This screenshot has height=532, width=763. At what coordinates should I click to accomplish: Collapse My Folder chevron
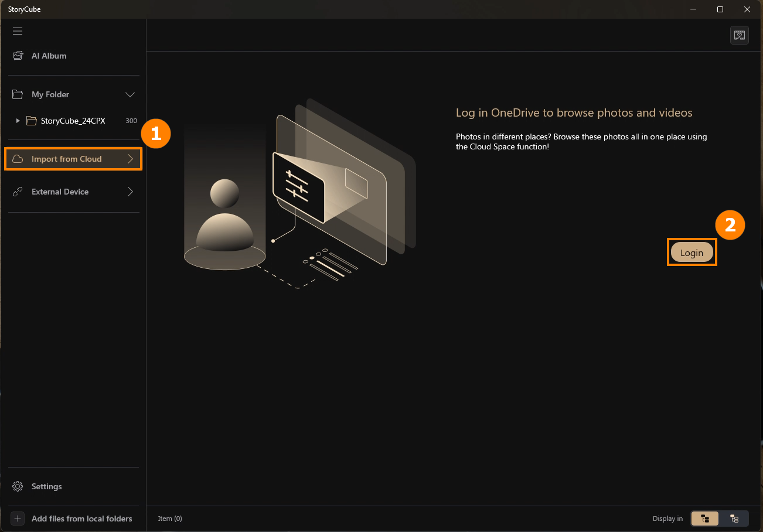tap(130, 94)
